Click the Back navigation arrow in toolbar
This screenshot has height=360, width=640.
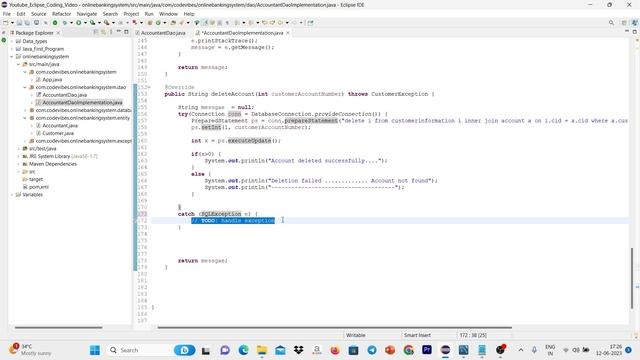point(280,23)
